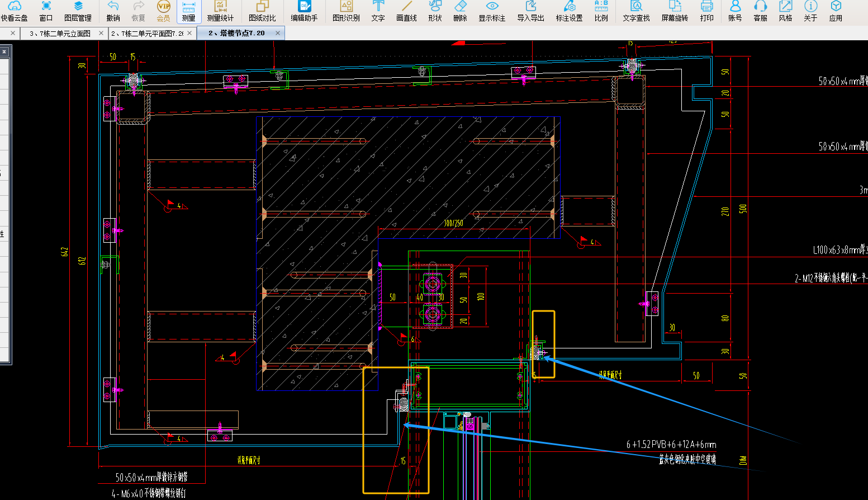Close the partially hidden first tab
The height and width of the screenshot is (500, 868).
[13, 34]
